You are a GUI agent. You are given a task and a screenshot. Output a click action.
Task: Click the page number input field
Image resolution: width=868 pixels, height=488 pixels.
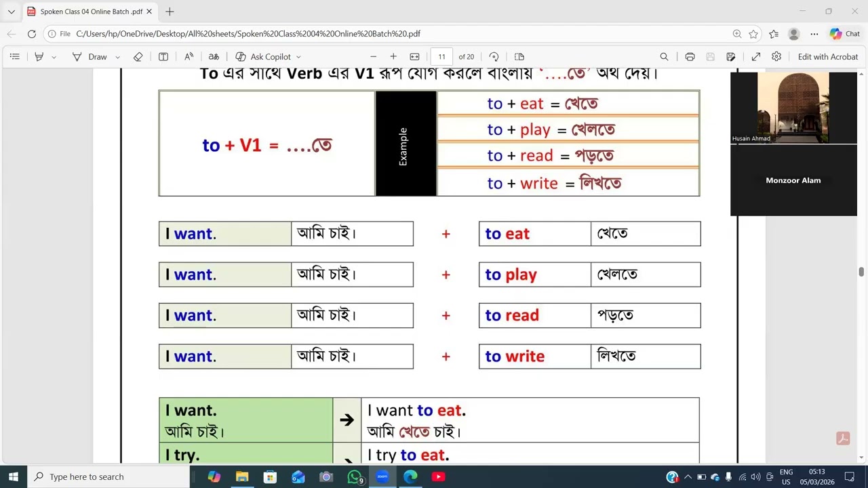441,57
